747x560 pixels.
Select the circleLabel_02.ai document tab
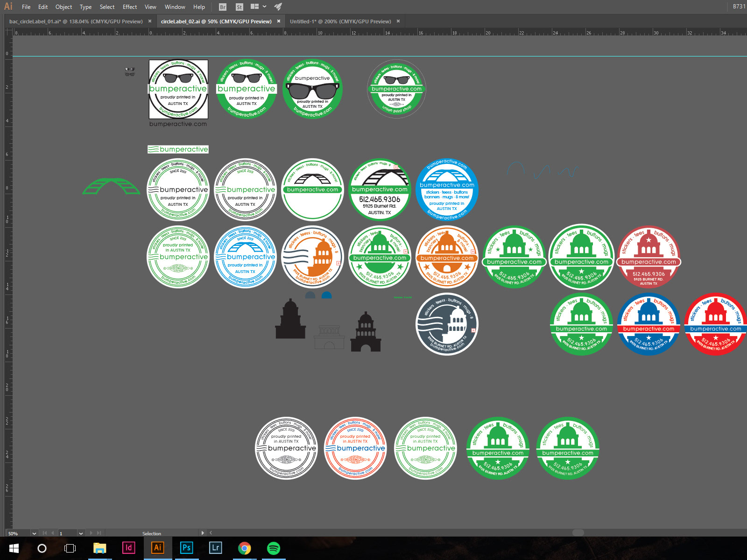point(216,21)
